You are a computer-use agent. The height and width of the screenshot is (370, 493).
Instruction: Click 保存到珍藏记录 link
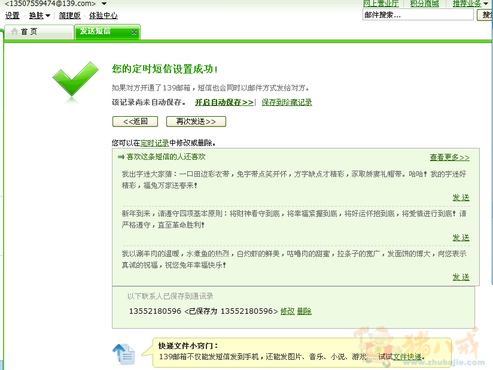[x=287, y=102]
